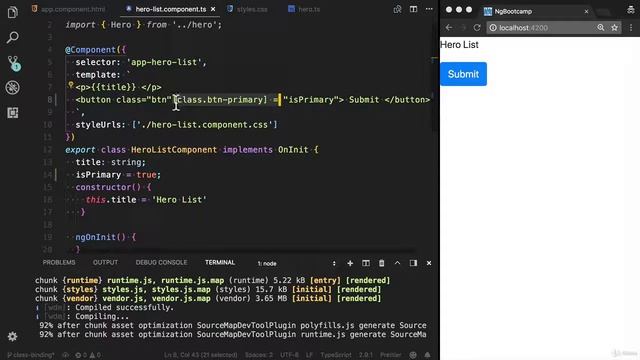The width and height of the screenshot is (640, 360).
Task: Select the NgBootcamp browser tab
Action: pos(536,11)
